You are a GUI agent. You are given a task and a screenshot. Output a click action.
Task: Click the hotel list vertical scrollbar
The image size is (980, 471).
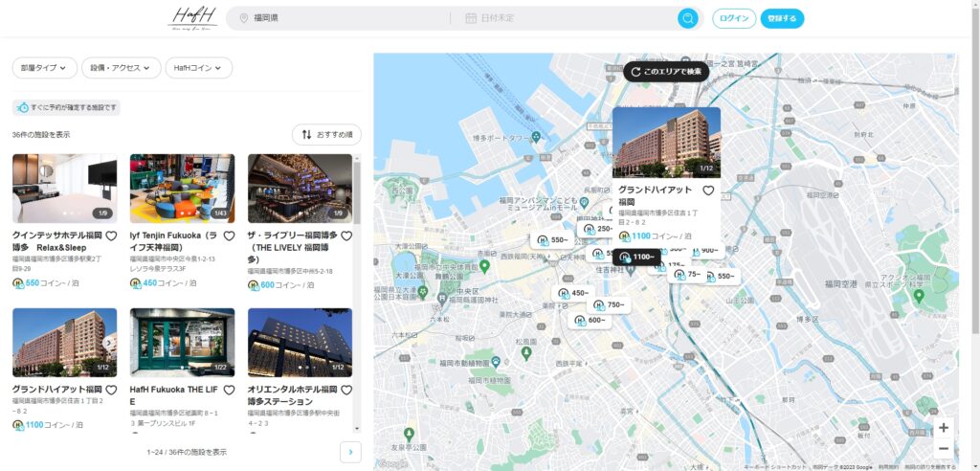pos(357,294)
